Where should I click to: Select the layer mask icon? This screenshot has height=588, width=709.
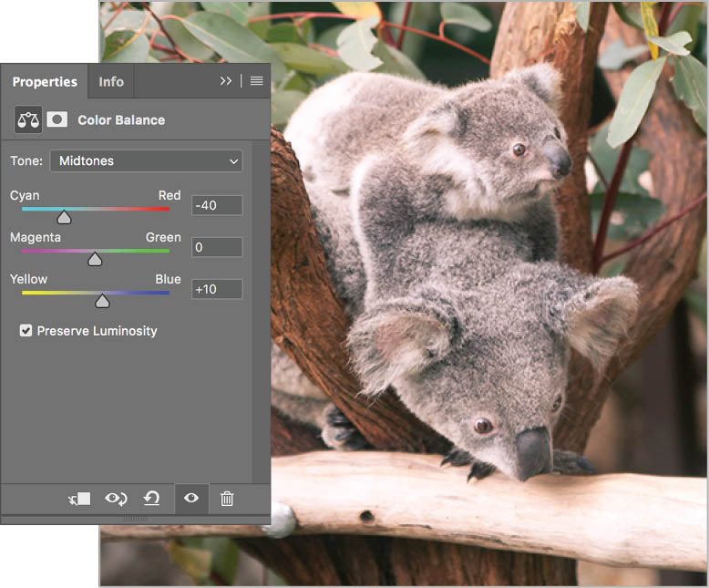pyautogui.click(x=57, y=119)
